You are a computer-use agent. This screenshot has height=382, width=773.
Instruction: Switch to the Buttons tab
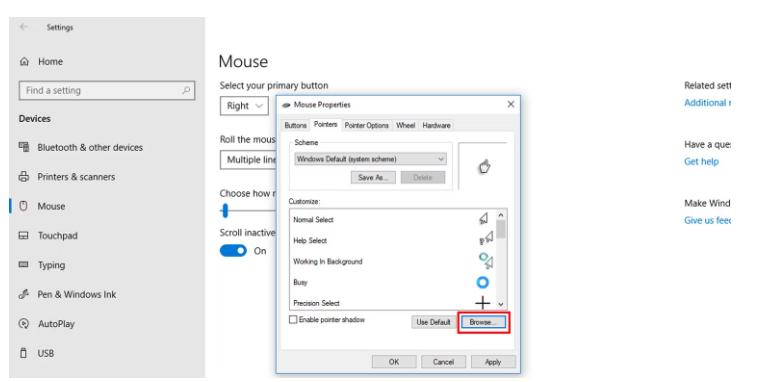point(296,126)
